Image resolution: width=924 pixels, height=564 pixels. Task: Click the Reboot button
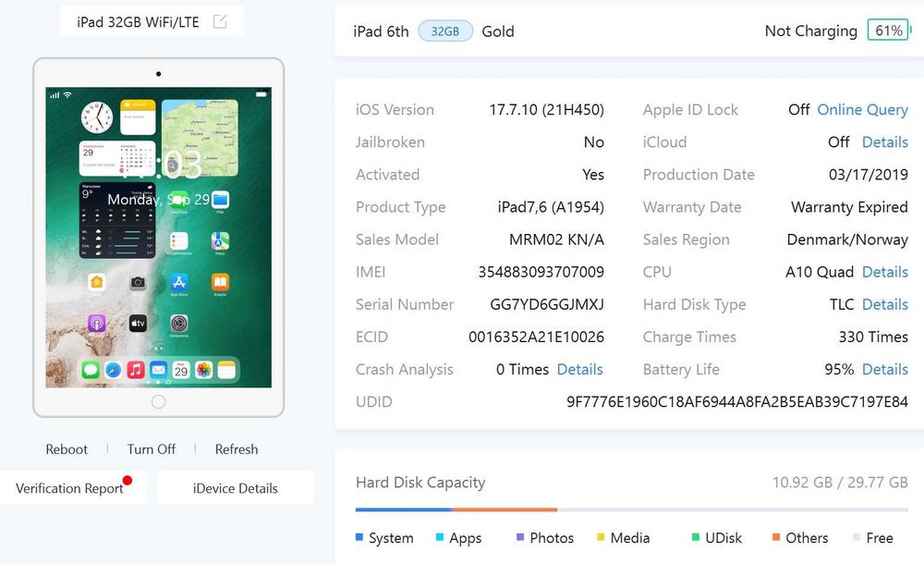[x=67, y=449]
